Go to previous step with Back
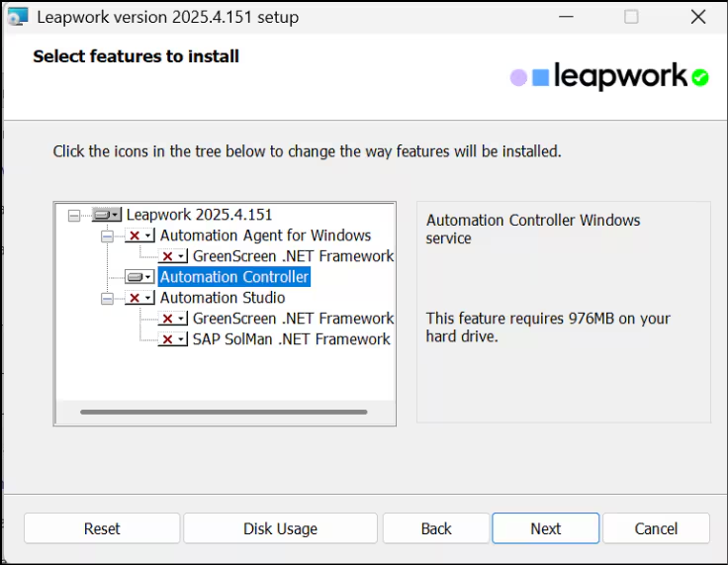 click(436, 528)
